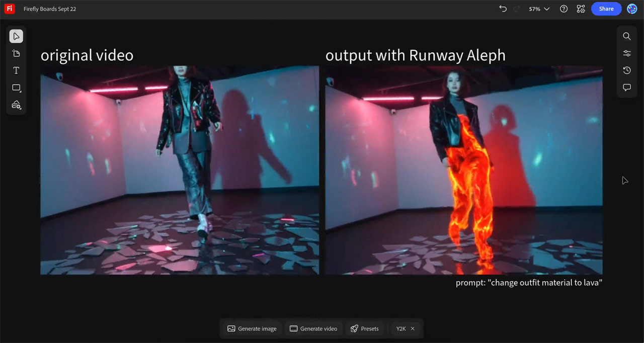Open the Presets menu
This screenshot has width=644, height=343.
(x=364, y=328)
